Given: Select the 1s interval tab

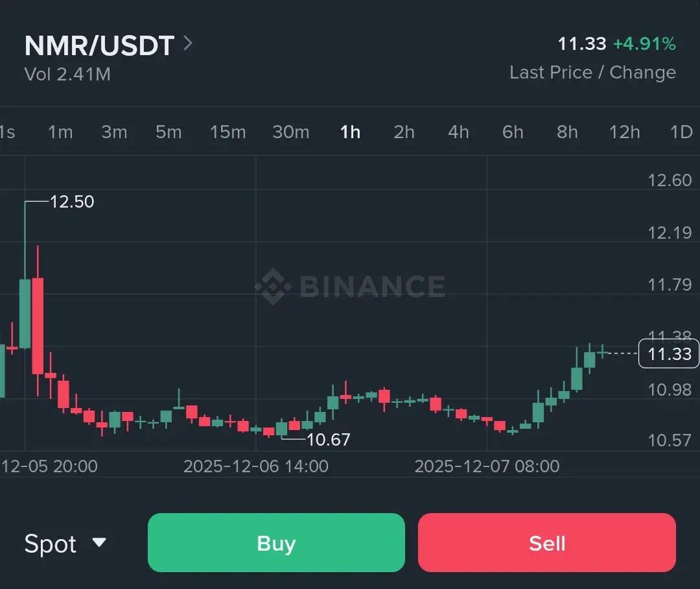Looking at the screenshot, I should (7, 132).
